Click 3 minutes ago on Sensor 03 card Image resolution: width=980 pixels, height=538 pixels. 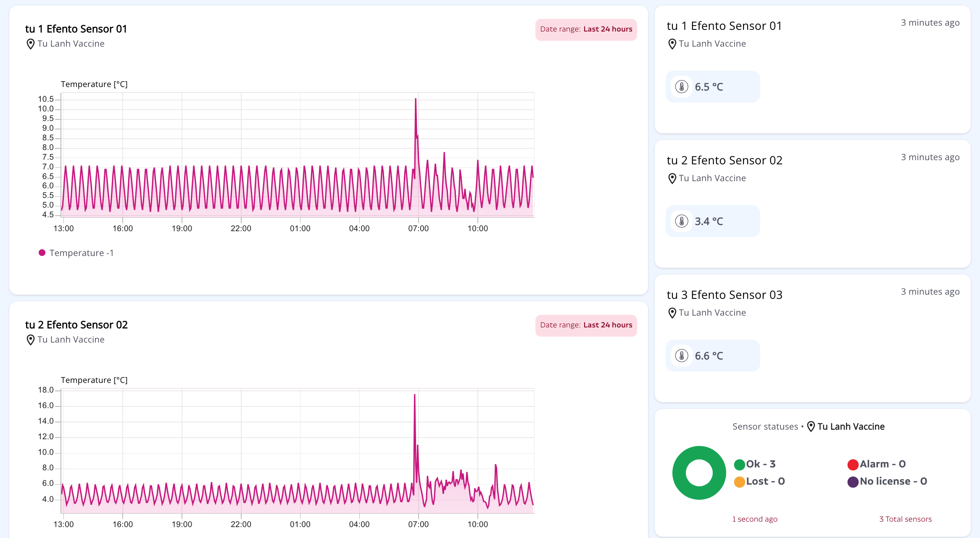(x=930, y=292)
